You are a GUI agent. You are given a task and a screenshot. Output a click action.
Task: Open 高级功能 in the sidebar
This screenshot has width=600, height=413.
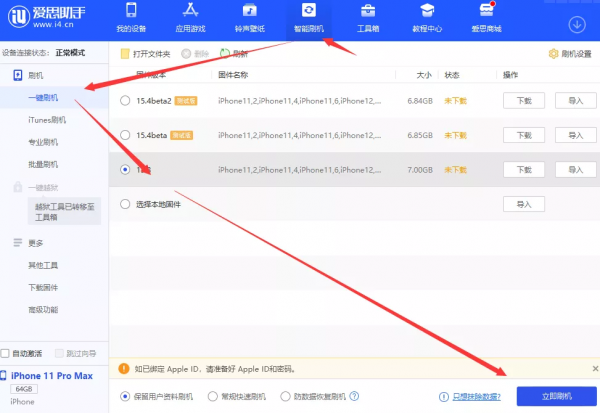(x=43, y=309)
